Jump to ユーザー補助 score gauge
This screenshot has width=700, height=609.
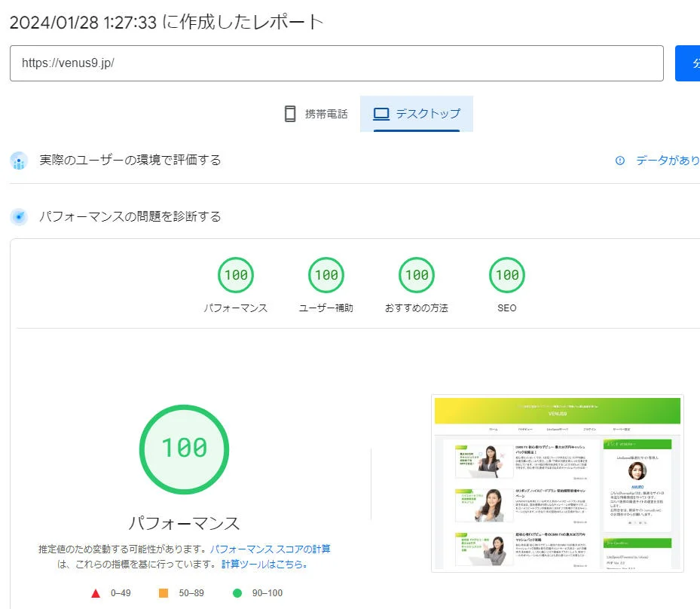(326, 276)
